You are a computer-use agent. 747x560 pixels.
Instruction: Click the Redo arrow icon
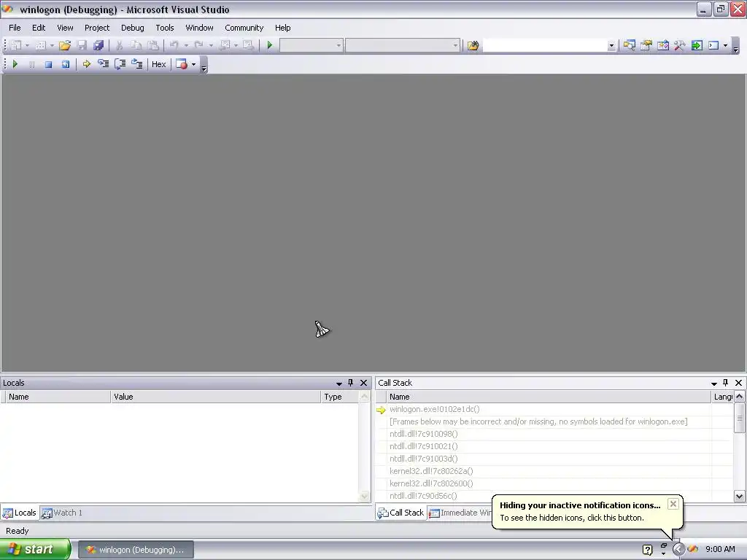(x=198, y=45)
